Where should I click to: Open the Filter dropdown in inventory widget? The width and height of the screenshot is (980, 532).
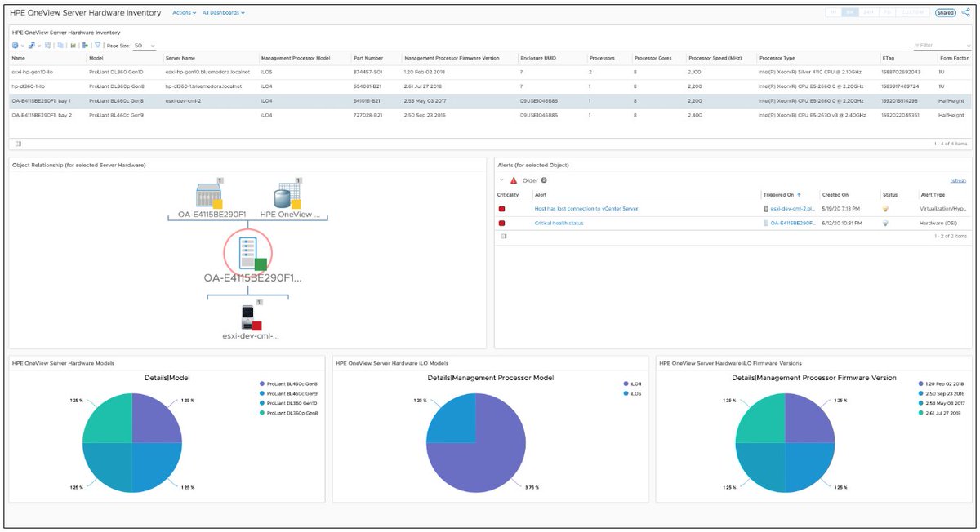[x=942, y=46]
